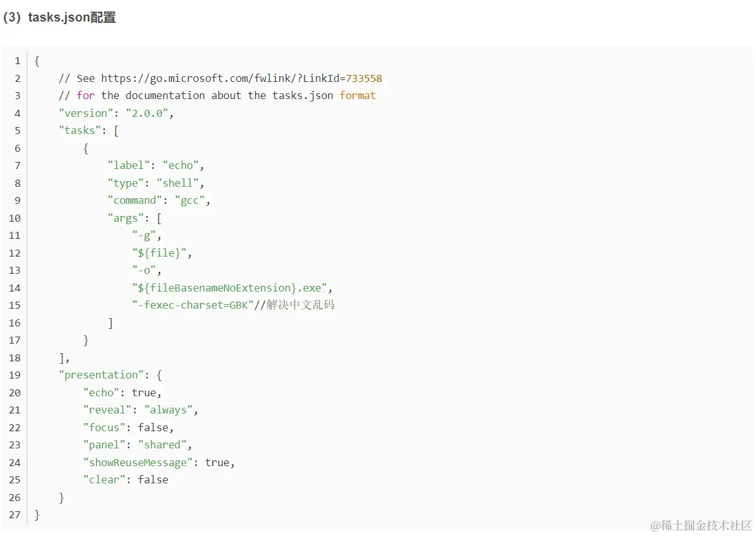Click the "${file}" argument
The width and height of the screenshot is (756, 536).
click(x=159, y=253)
